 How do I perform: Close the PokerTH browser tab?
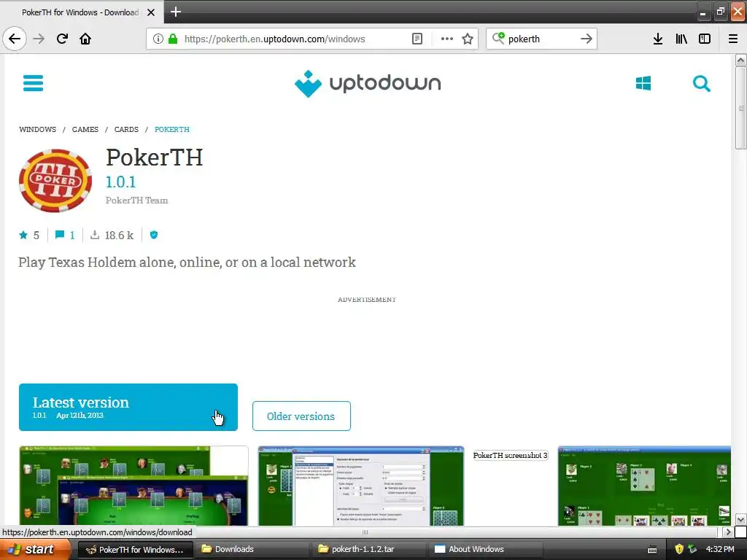[x=151, y=12]
